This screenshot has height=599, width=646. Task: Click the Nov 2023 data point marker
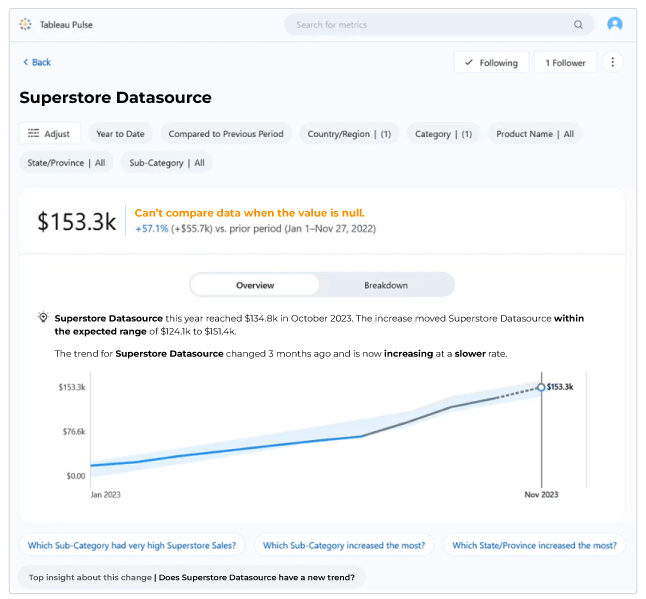[541, 387]
